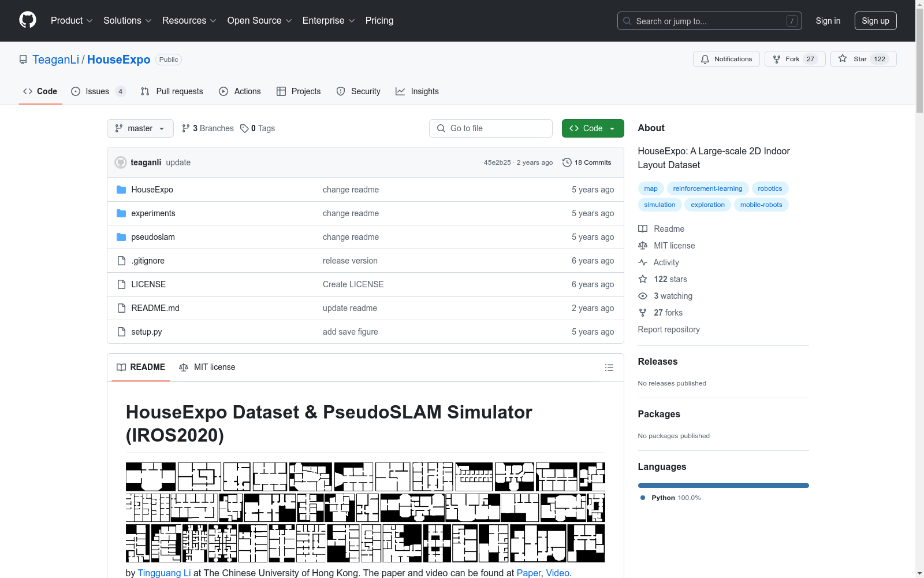Click the commit history clock icon
Screen dimensions: 924x578
[x=567, y=162]
